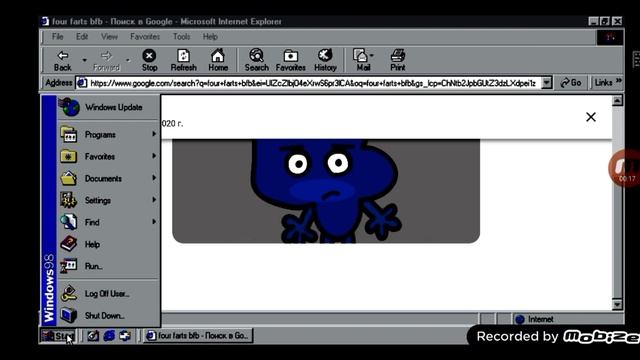
Task: Switch to the four farts bfb taskbar button
Action: [198, 336]
